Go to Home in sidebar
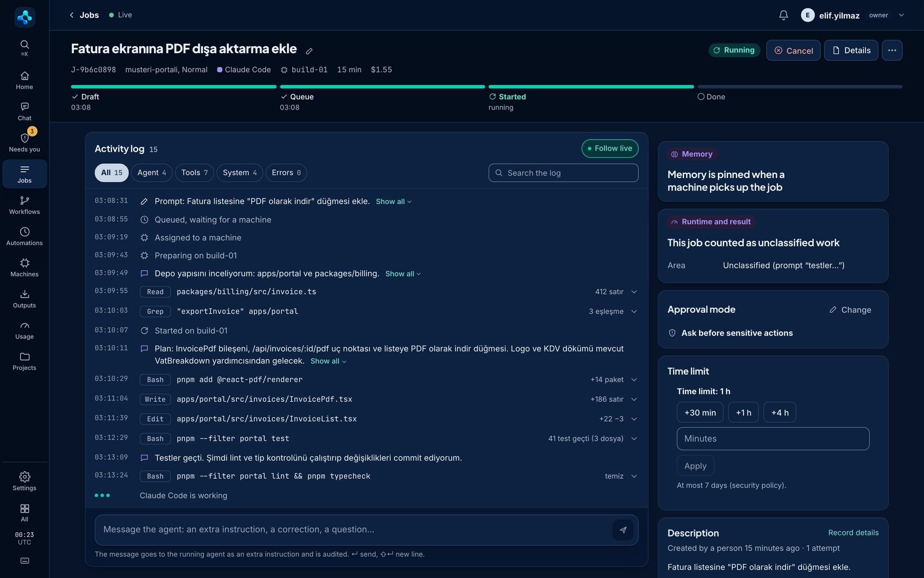 click(24, 80)
